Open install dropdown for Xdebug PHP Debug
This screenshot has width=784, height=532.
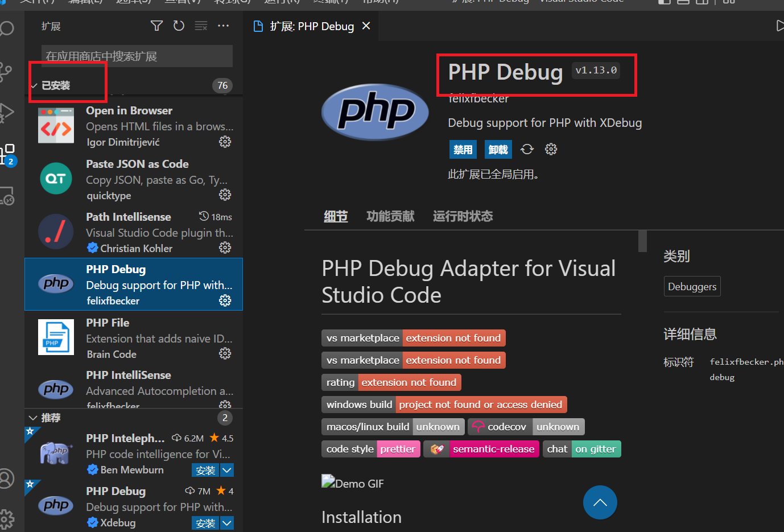(x=227, y=523)
